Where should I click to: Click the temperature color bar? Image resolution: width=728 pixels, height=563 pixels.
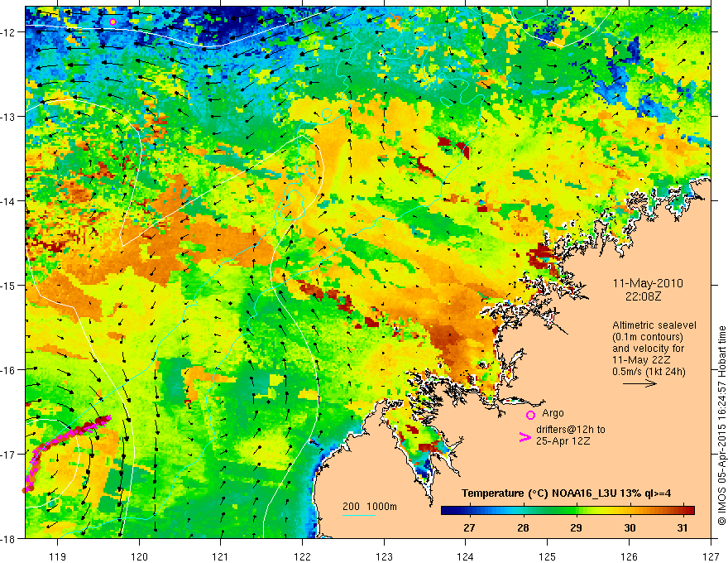coord(568,511)
